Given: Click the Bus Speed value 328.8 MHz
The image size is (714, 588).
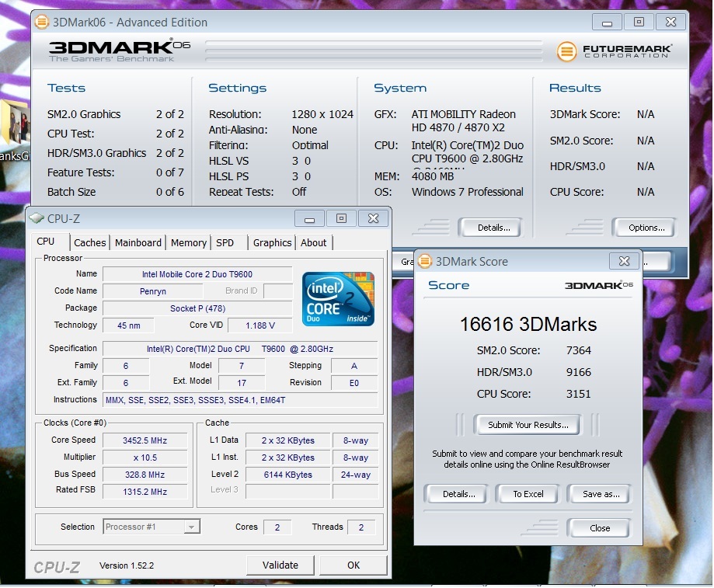Looking at the screenshot, I should coord(145,475).
